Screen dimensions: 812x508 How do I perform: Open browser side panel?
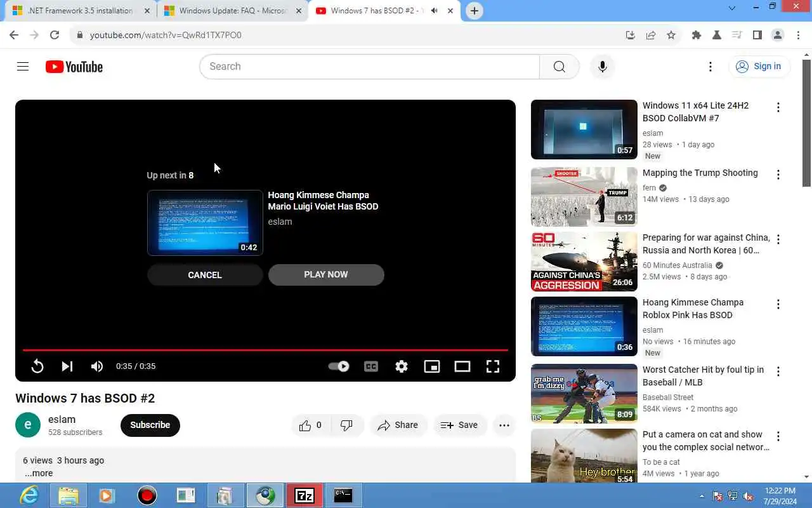757,36
